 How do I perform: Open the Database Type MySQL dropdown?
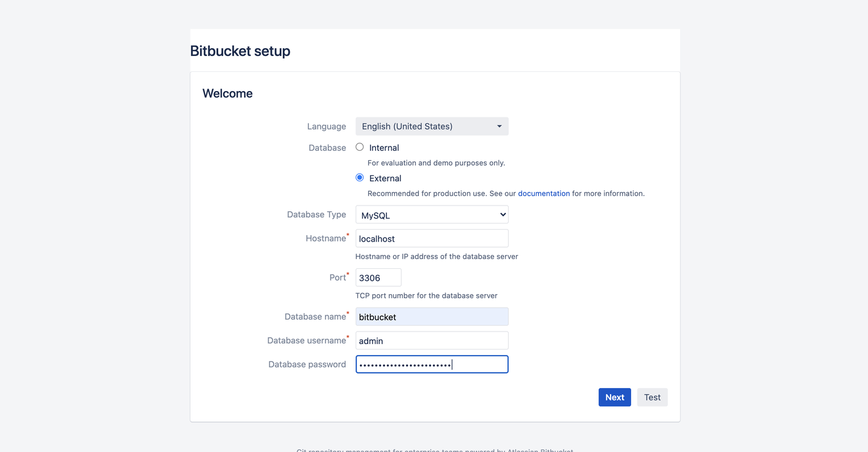click(x=432, y=215)
